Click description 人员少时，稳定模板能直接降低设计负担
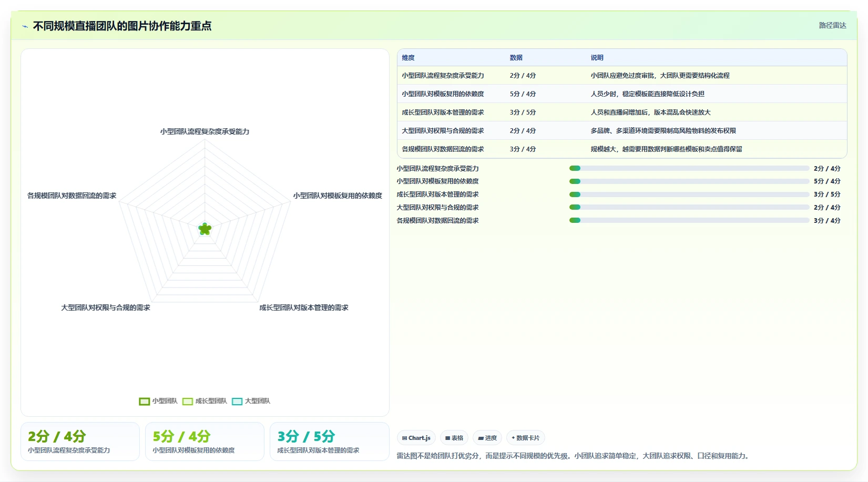Viewport: 868px width, 482px height. [647, 94]
